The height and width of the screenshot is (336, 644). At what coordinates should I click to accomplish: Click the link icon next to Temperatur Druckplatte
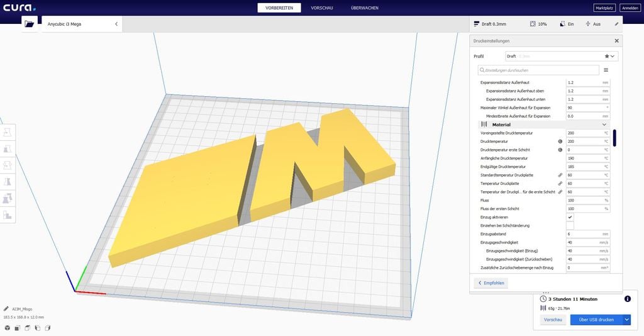click(560, 183)
